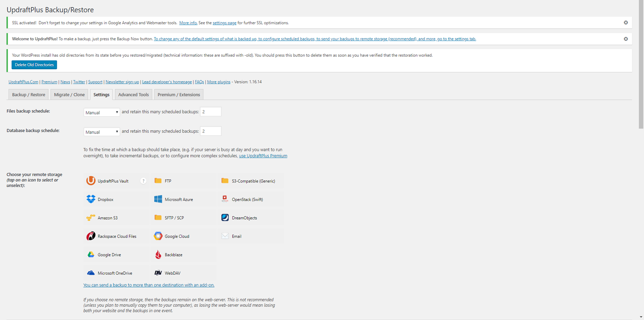Open the Newsletter sign-up link
This screenshot has width=644, height=320.
coord(122,82)
